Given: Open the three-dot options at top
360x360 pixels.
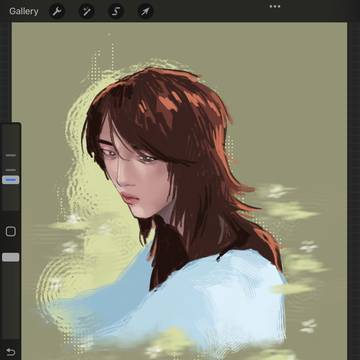Looking at the screenshot, I should point(275,6).
